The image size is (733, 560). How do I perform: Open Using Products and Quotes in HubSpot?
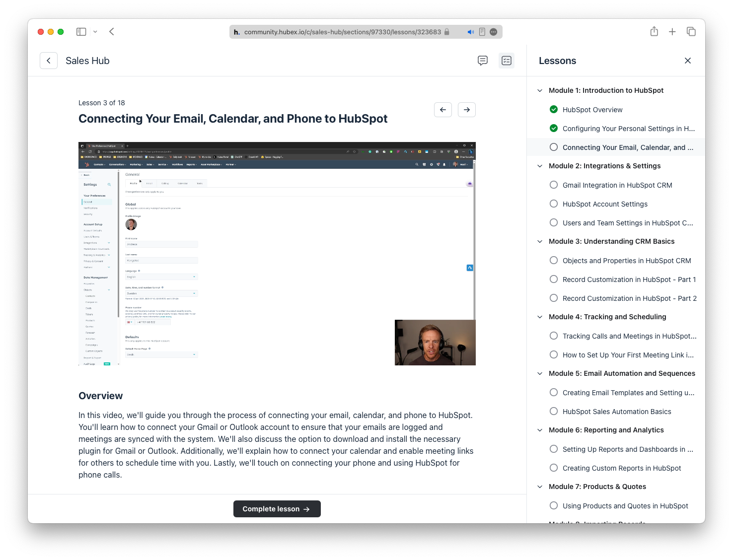[x=625, y=506]
